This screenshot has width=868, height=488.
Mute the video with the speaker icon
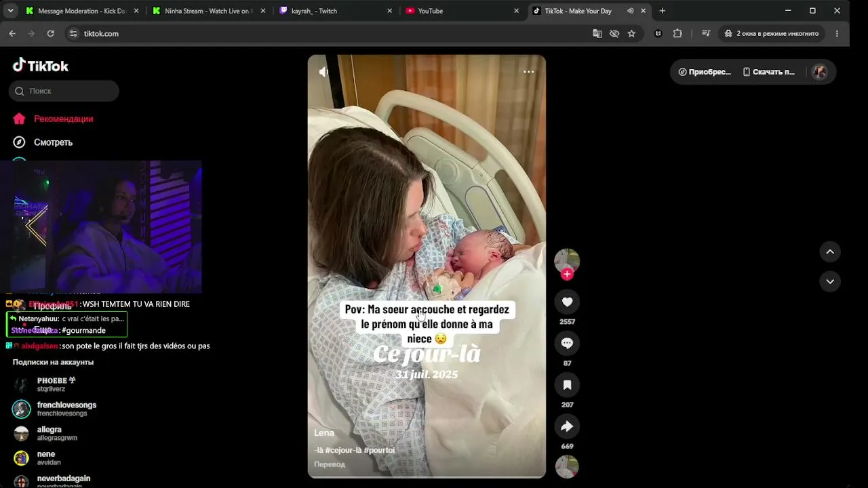coord(324,72)
